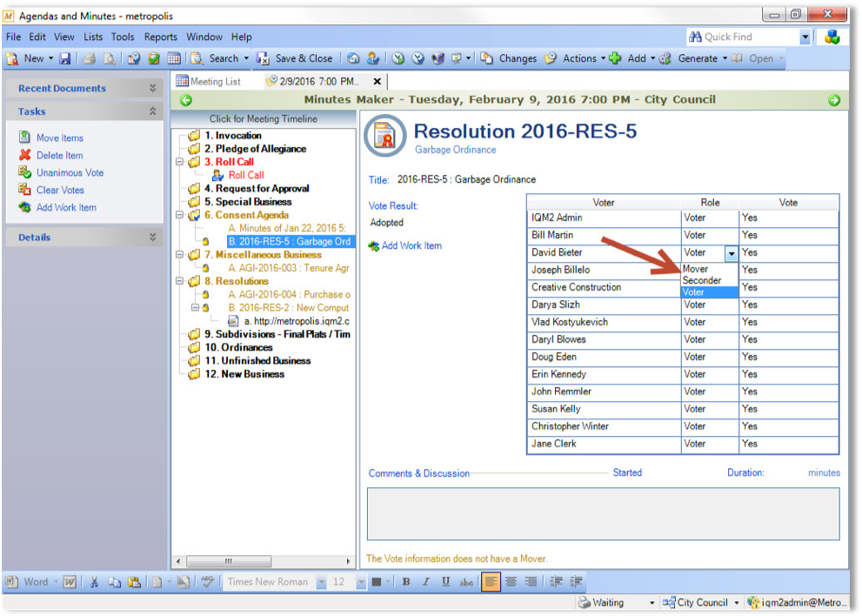This screenshot has width=862, height=616.
Task: Click in the Quick Find field
Action: tap(743, 37)
